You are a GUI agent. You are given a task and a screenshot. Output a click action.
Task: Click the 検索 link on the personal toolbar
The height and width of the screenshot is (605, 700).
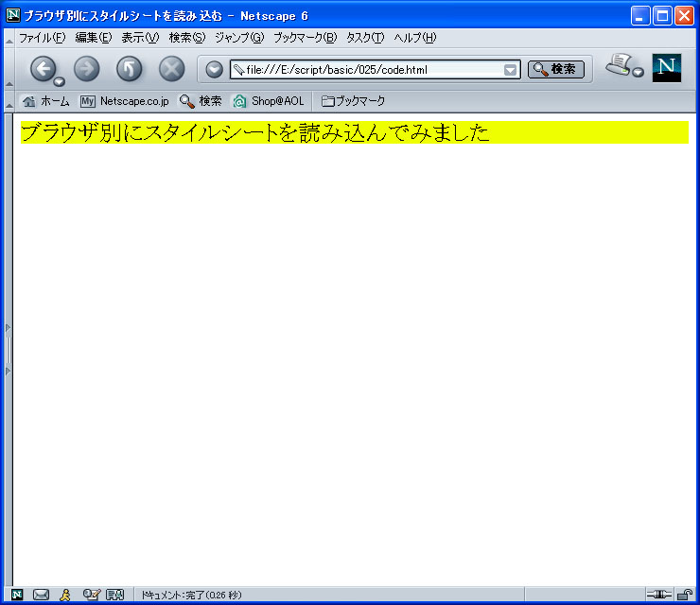pyautogui.click(x=201, y=101)
